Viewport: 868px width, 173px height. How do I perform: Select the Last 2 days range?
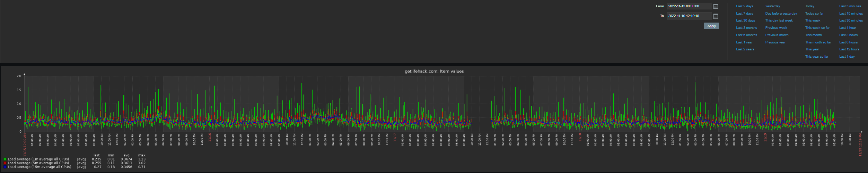click(x=745, y=6)
